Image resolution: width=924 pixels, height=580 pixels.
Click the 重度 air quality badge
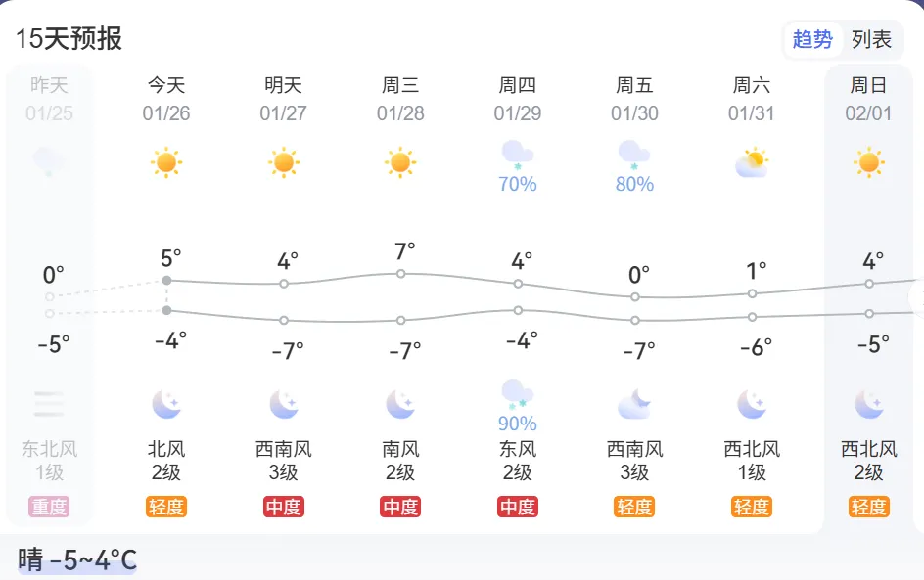tap(49, 507)
